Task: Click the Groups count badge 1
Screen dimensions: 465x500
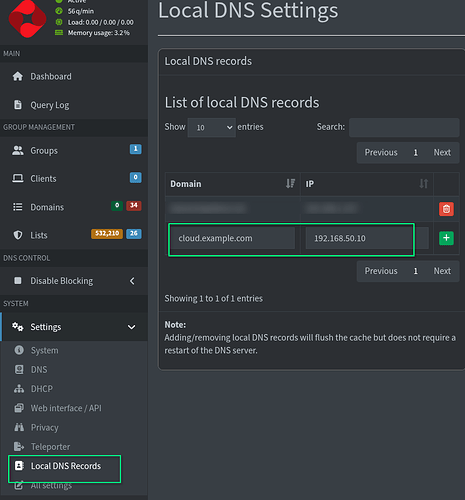Action: 135,149
